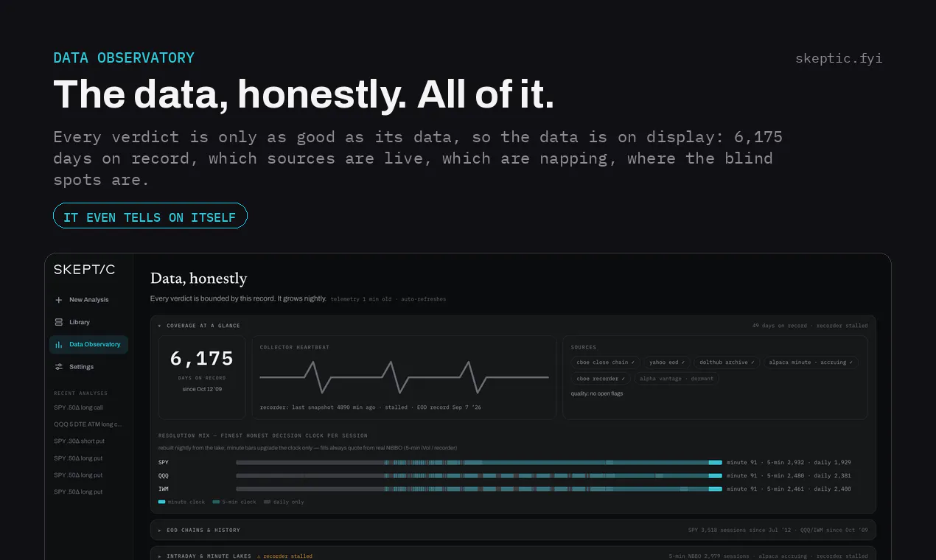Viewport: 936px width, 560px height.
Task: Click the minute clock legend swatch
Action: (x=161, y=502)
